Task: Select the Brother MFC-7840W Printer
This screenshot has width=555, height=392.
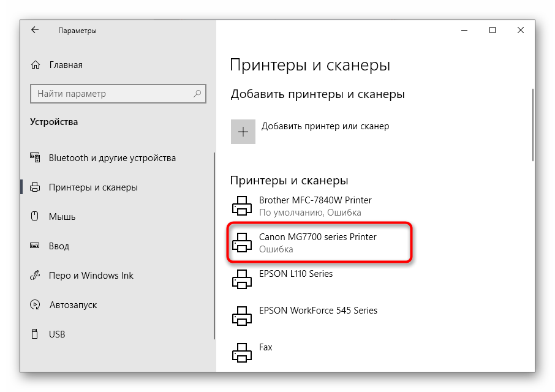Action: click(x=315, y=200)
